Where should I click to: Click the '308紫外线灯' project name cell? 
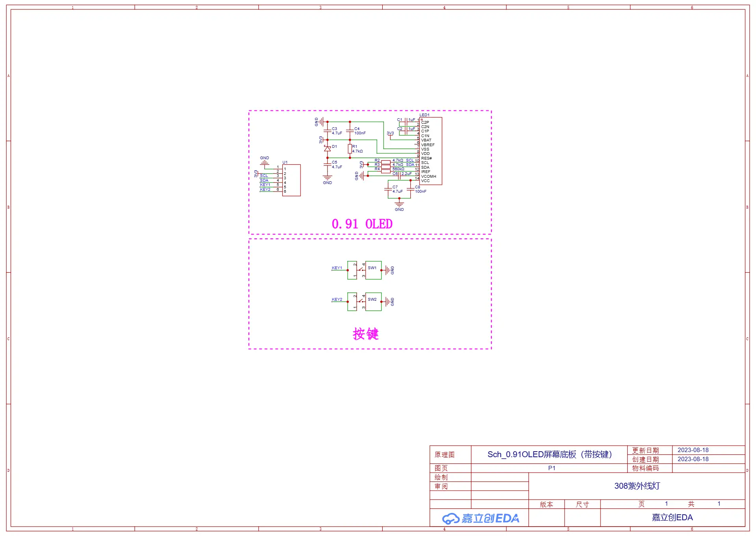[x=637, y=486]
